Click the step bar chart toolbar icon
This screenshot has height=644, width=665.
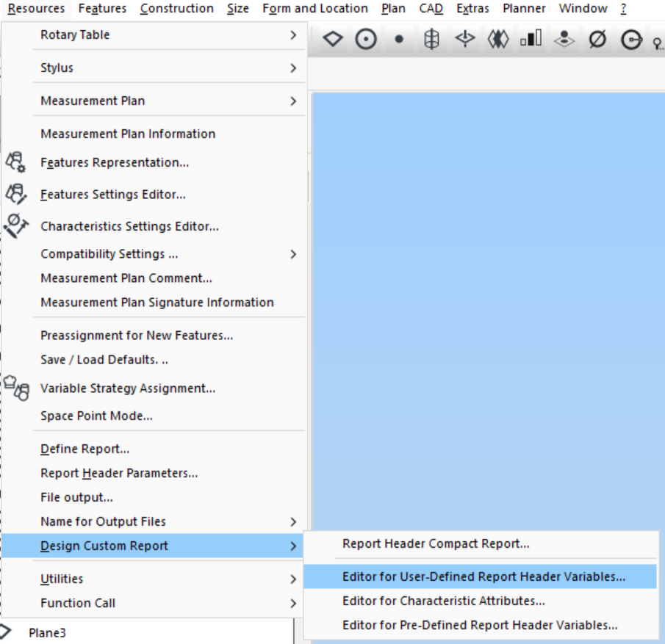point(531,37)
